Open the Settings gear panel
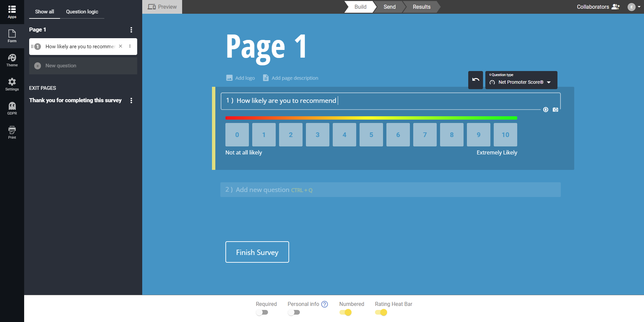 pyautogui.click(x=12, y=84)
